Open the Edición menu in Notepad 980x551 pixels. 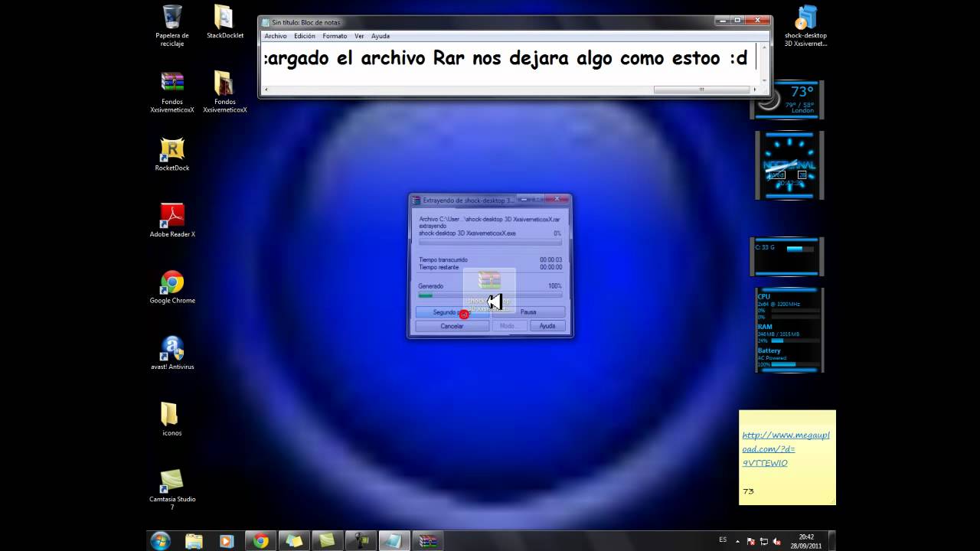pos(304,36)
